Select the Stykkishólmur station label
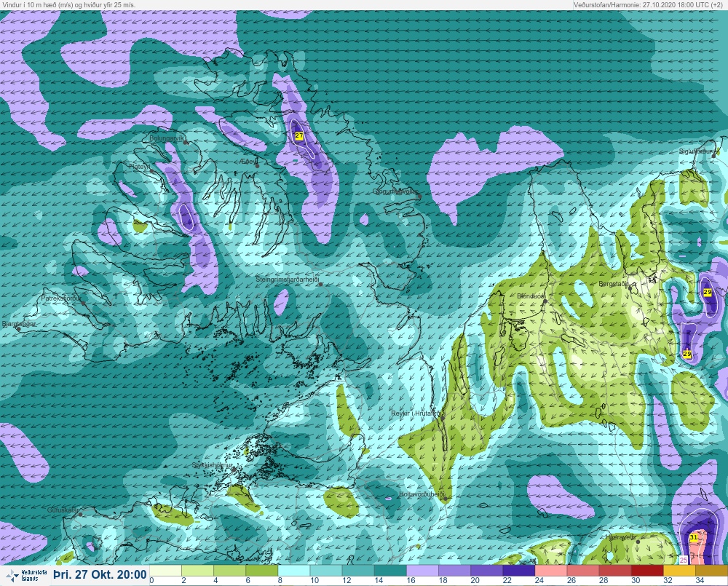This screenshot has height=586, width=728. click(x=212, y=465)
